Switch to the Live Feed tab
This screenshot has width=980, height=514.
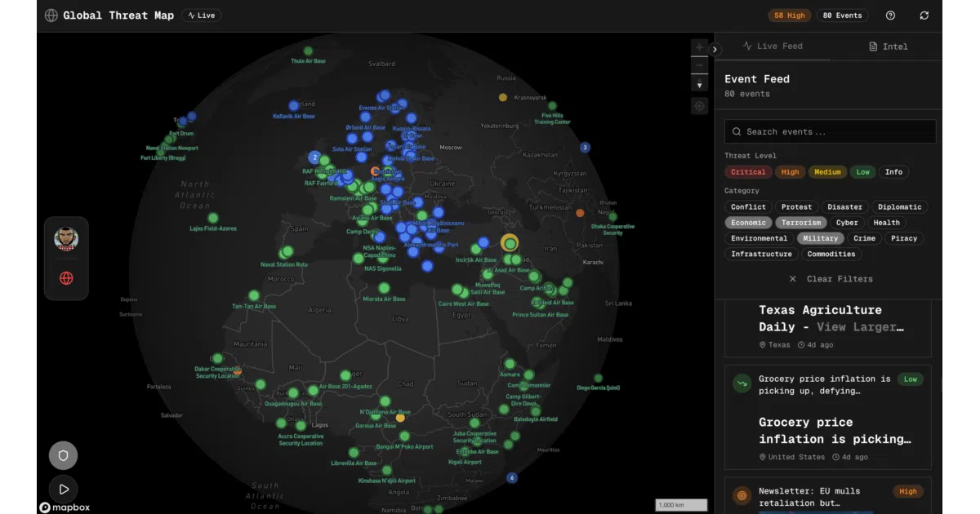[x=773, y=47]
